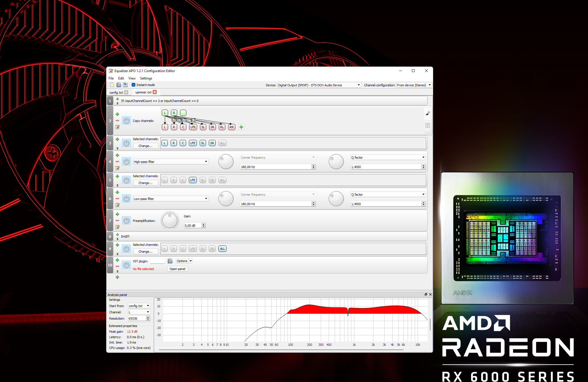The height and width of the screenshot is (382, 588).
Task: Disable Instant mode checkbox
Action: tap(133, 85)
